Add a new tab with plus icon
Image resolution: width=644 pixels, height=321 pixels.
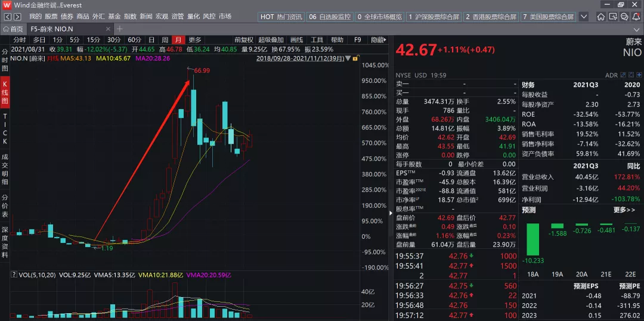[x=119, y=29]
